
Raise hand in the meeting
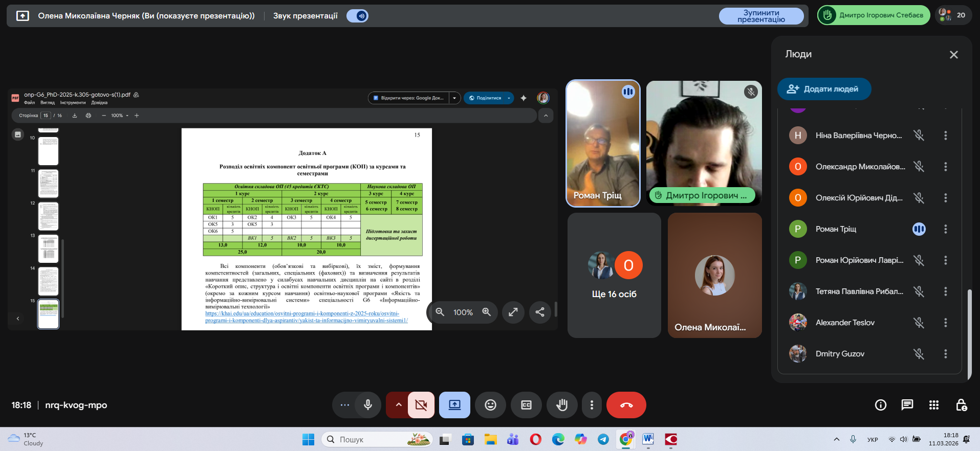tap(562, 405)
